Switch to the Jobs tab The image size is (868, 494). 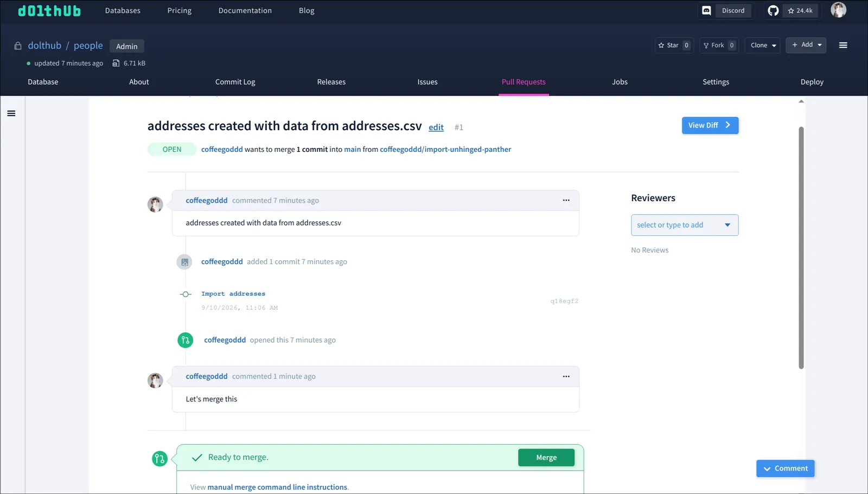[620, 82]
